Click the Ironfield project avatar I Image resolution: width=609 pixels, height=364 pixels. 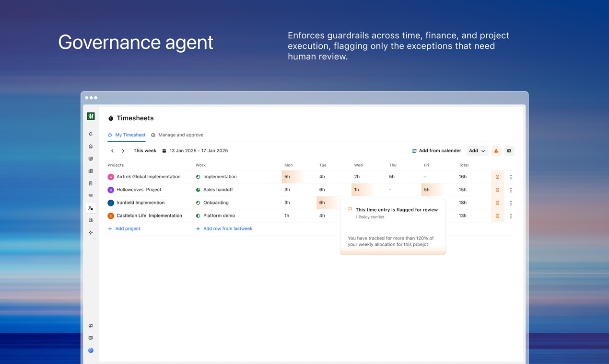click(111, 203)
